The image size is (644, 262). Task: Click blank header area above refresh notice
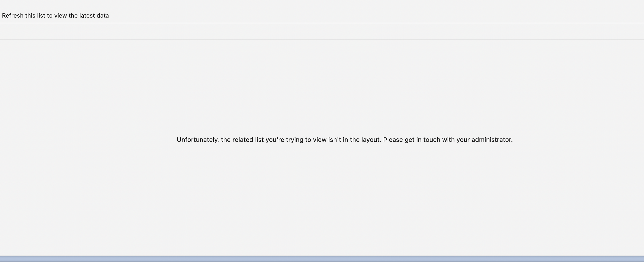click(x=322, y=5)
